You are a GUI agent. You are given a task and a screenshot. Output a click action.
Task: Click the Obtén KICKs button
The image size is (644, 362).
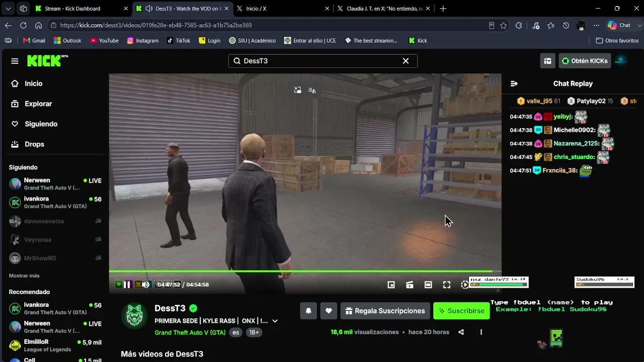coord(585,61)
